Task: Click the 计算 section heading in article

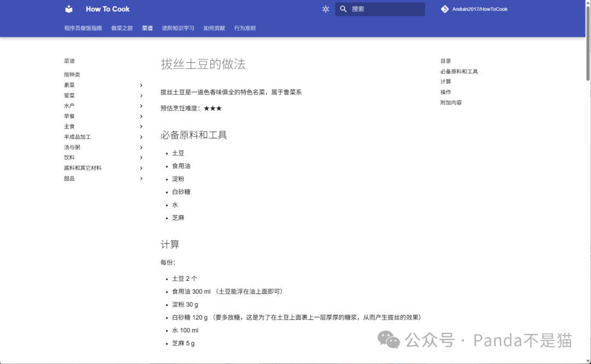Action: (170, 245)
